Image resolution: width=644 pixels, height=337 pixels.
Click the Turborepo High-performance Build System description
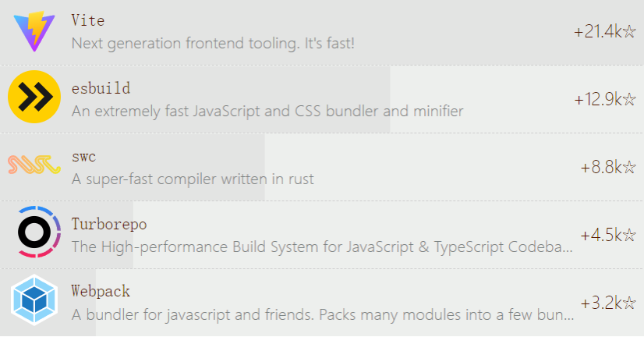322,247
